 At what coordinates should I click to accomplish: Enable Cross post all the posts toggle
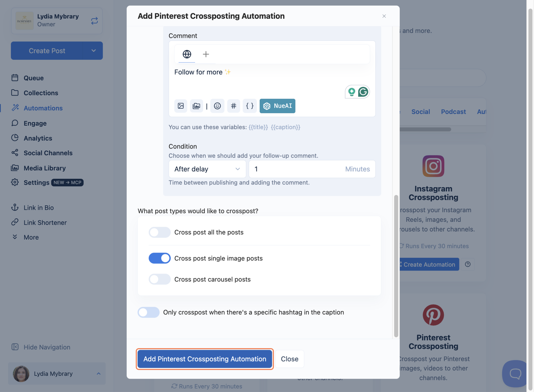tap(160, 232)
